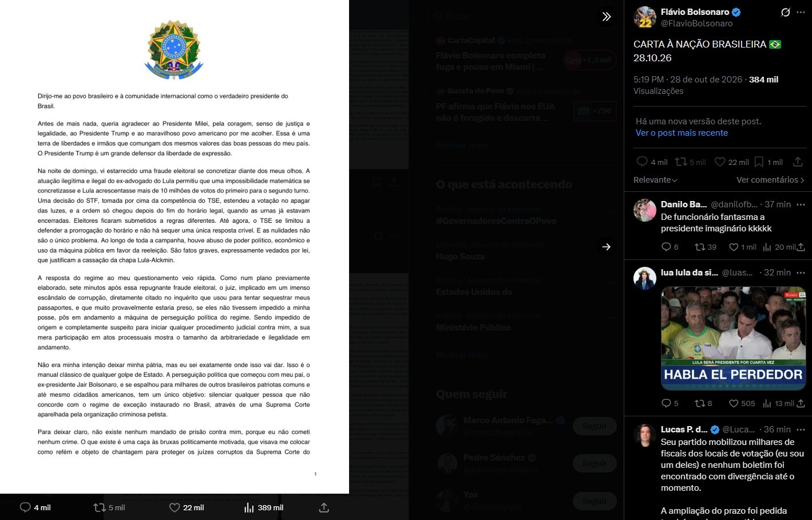The image size is (812, 520).
Task: Collapse the side panel with double-chevron icon
Action: point(607,17)
